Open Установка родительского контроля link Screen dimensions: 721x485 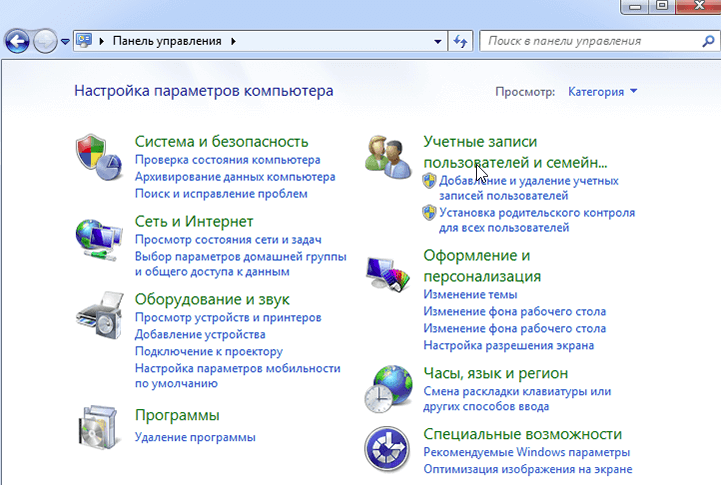pyautogui.click(x=537, y=220)
